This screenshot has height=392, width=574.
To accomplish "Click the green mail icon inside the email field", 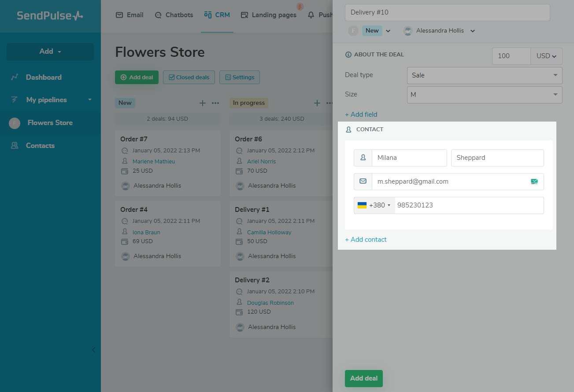I will [x=534, y=181].
